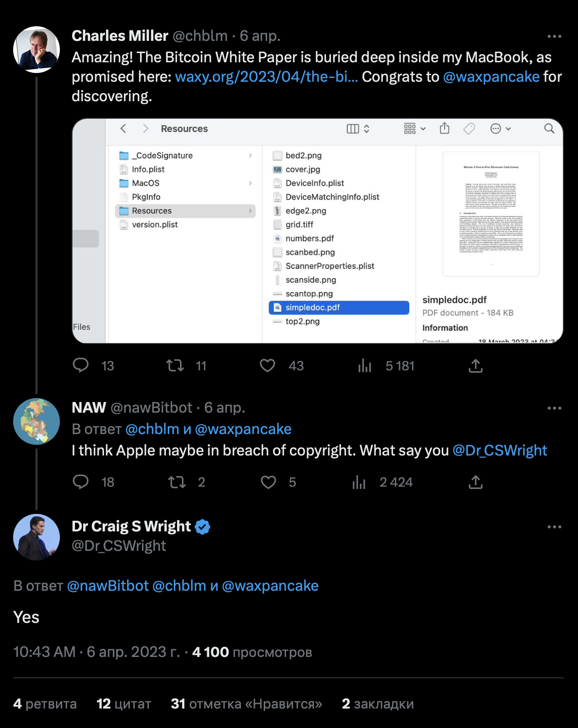Open more options on Craig Wright's tweet

click(x=554, y=527)
